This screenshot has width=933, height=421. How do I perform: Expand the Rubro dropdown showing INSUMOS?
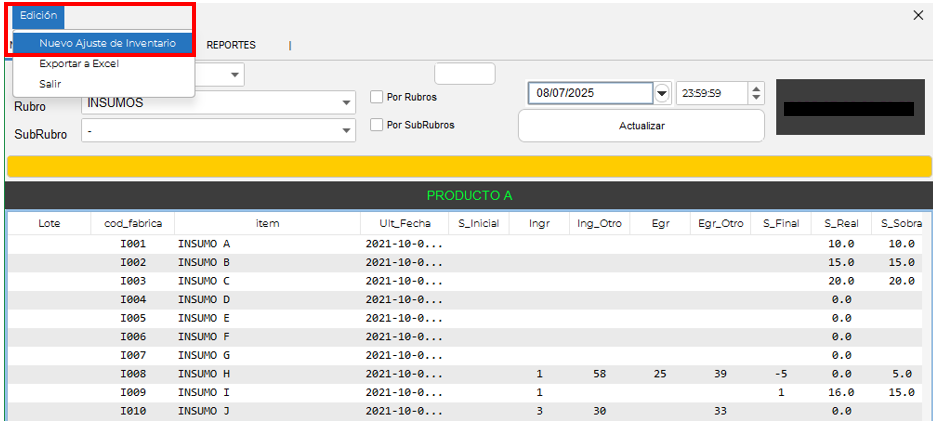(x=347, y=103)
